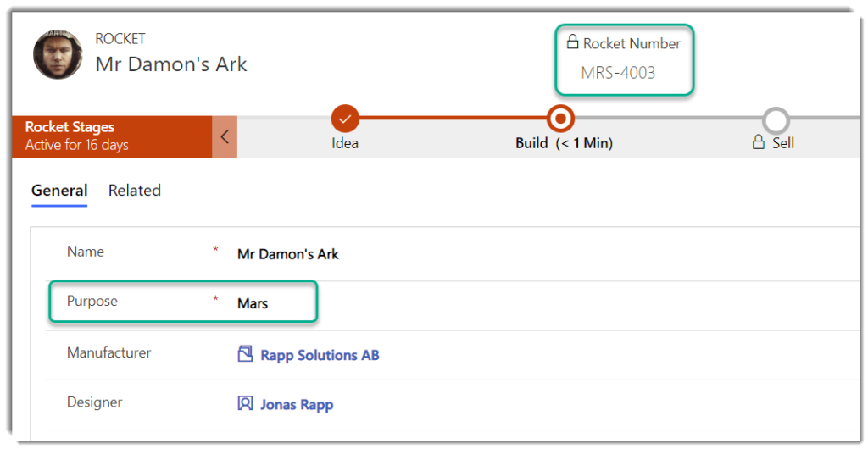The image size is (868, 449).
Task: Click the Mr Damon's Ark header title
Action: click(x=171, y=64)
